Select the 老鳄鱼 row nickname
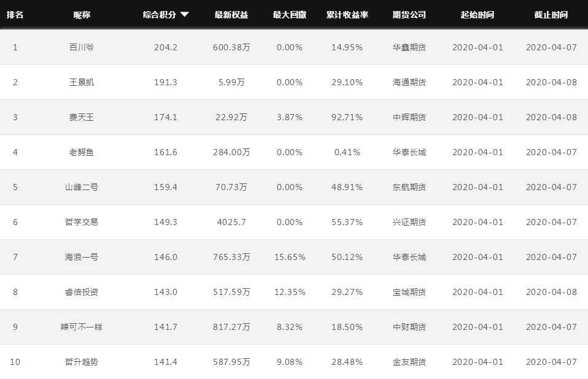This screenshot has height=379, width=588. [x=82, y=152]
